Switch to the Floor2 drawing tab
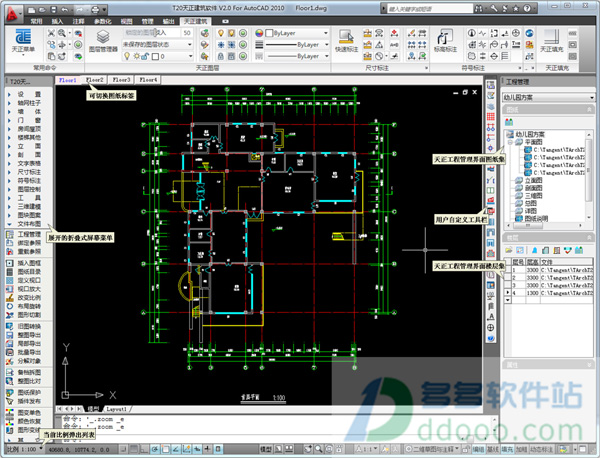Image resolution: width=600 pixels, height=458 pixels. coord(95,80)
